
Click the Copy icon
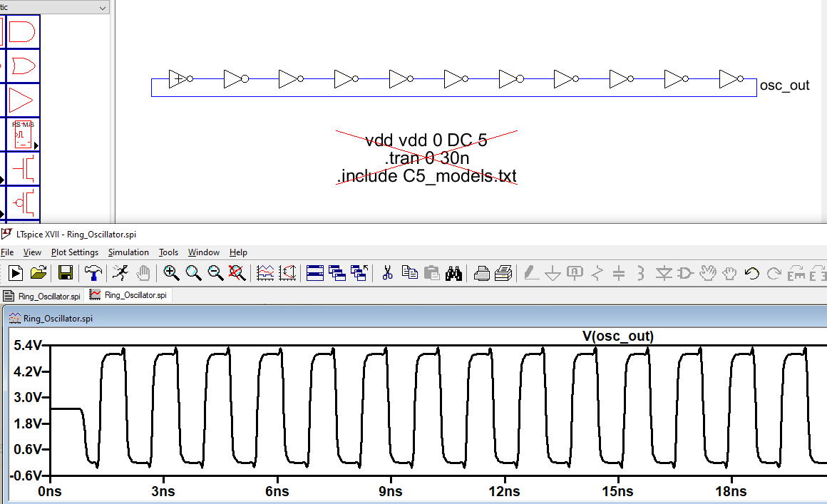[409, 273]
